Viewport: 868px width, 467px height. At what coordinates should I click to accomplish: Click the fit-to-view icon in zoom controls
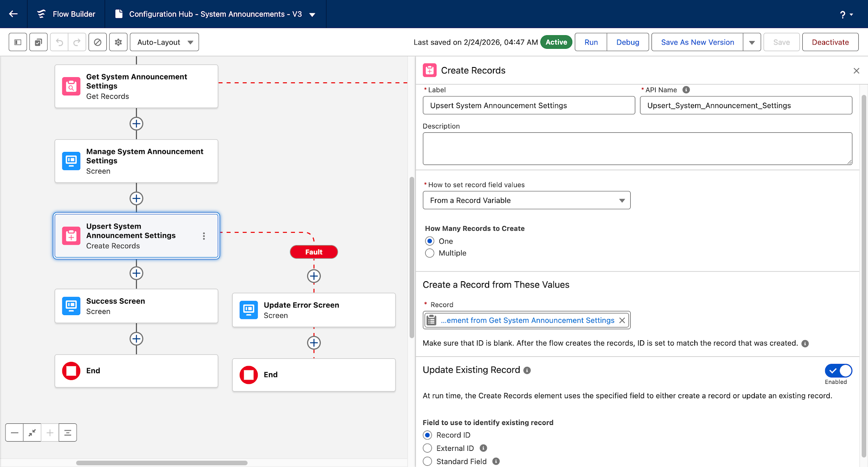coord(32,432)
